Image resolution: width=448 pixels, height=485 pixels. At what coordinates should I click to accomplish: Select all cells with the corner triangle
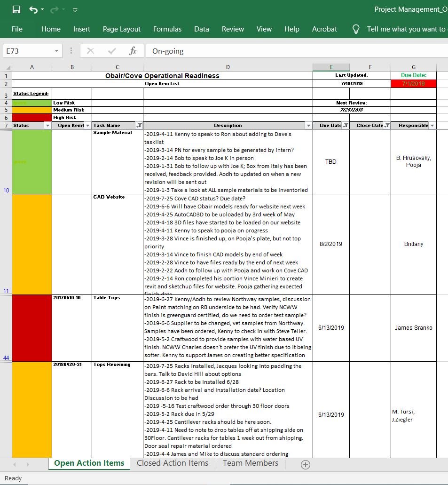pyautogui.click(x=8, y=67)
